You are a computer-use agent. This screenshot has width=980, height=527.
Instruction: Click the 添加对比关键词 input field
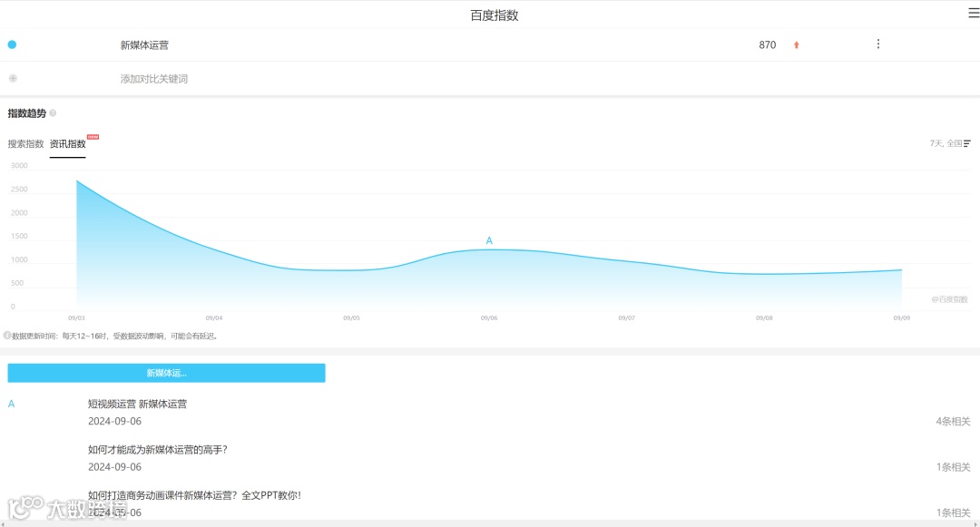[153, 79]
